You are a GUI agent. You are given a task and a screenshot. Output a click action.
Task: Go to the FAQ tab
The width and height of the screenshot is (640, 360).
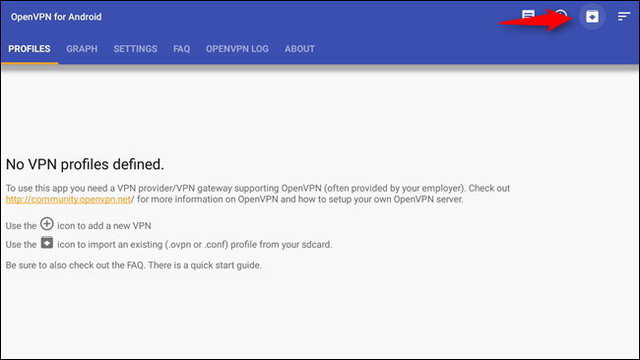pos(181,49)
